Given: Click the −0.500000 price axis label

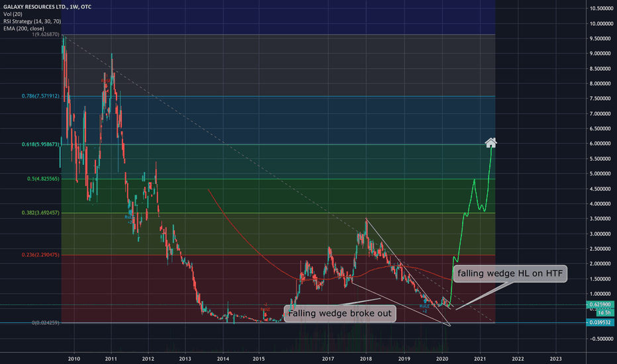Looking at the screenshot, I should (x=602, y=339).
